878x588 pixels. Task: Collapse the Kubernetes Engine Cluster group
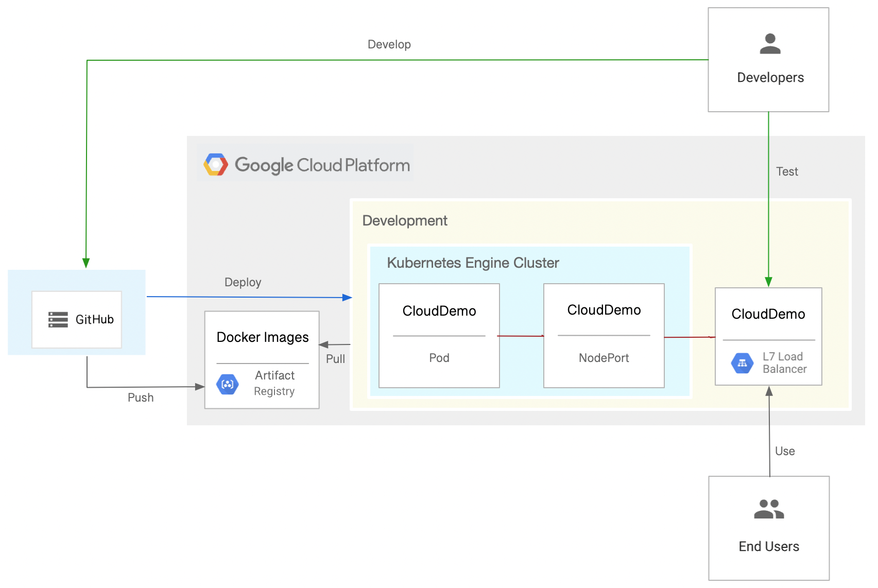tap(473, 263)
